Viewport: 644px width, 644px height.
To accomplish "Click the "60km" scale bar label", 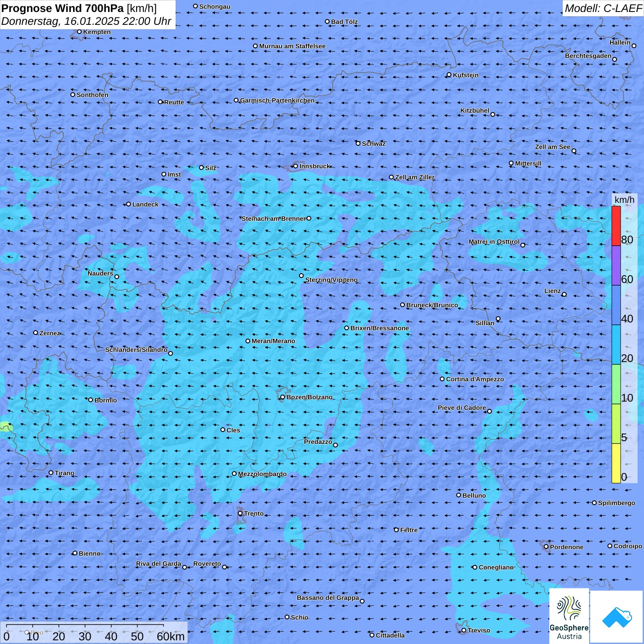I will [x=171, y=637].
